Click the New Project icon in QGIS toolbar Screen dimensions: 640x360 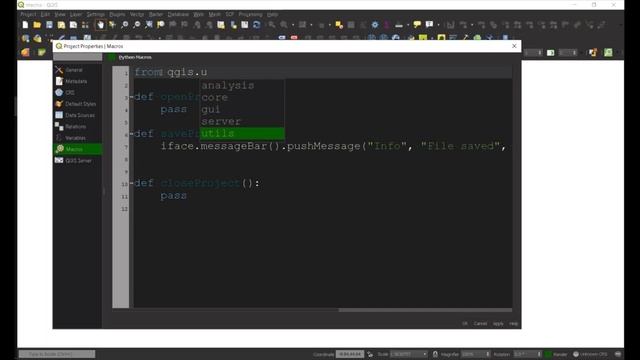(25, 25)
